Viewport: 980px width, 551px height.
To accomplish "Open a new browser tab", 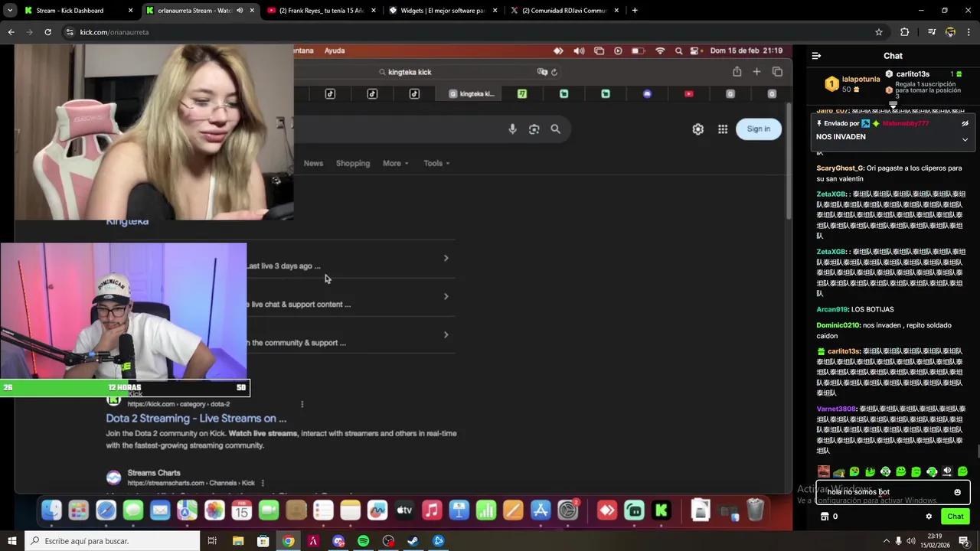I will pyautogui.click(x=635, y=11).
